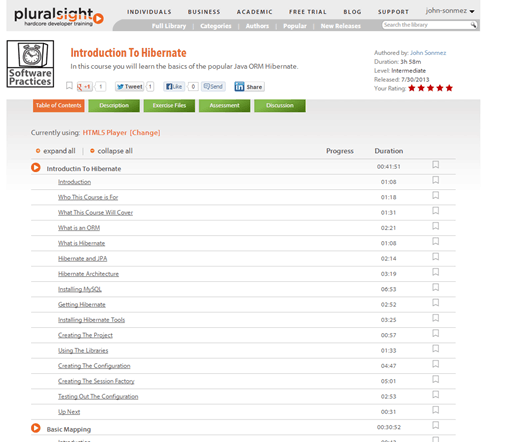This screenshot has height=442, width=510.
Task: Bookmark the What is an ORM clip
Action: click(435, 226)
